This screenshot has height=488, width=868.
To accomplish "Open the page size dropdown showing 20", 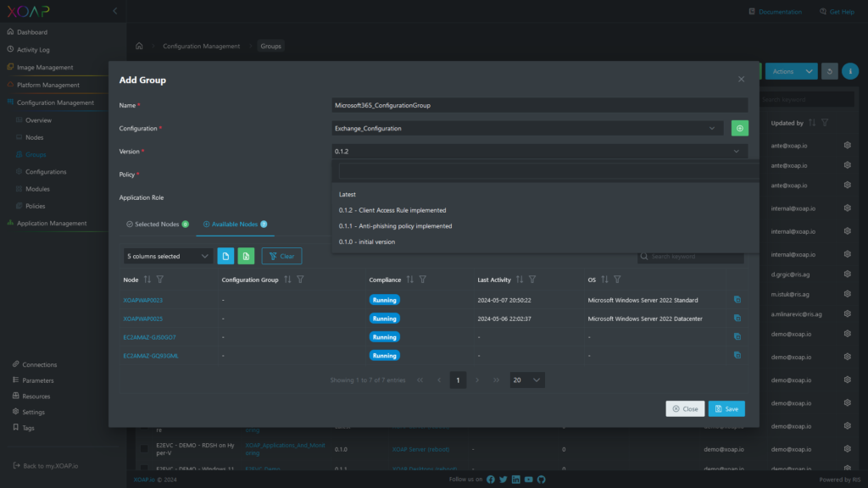I will point(527,380).
